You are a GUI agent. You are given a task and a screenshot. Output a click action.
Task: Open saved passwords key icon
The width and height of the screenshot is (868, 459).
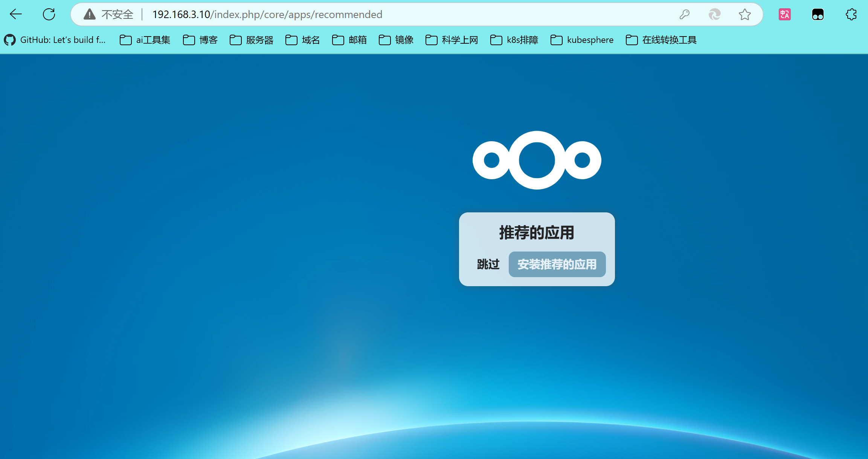pos(684,14)
